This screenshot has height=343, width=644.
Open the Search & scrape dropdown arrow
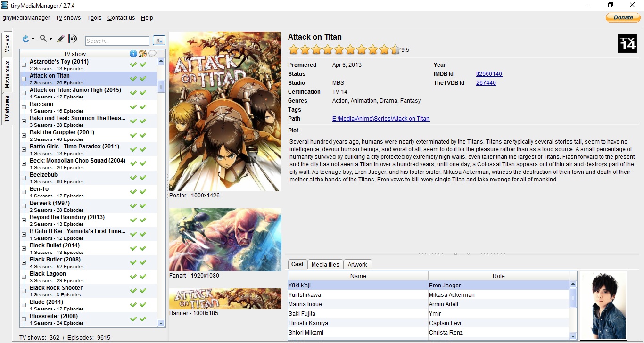click(50, 39)
